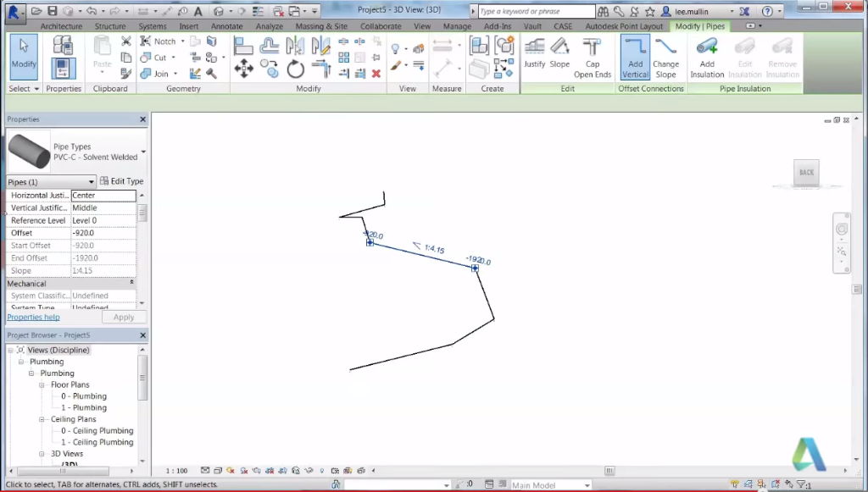The image size is (868, 492).
Task: Open the Systems ribbon tab
Action: 153,26
